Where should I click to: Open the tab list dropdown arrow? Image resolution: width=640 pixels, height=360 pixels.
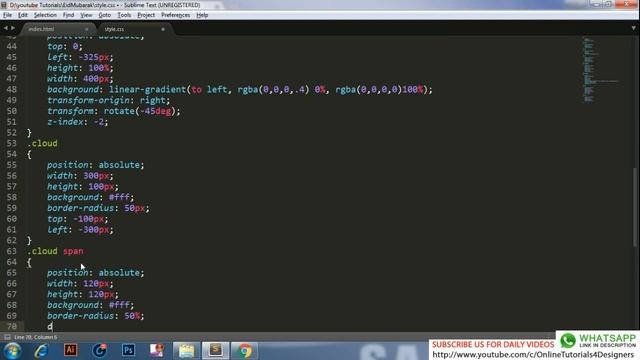[x=633, y=28]
